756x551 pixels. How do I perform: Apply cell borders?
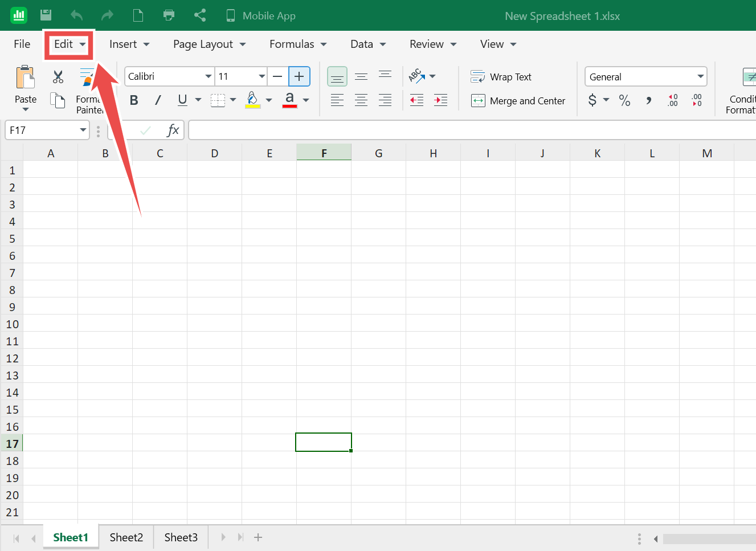[x=218, y=100]
